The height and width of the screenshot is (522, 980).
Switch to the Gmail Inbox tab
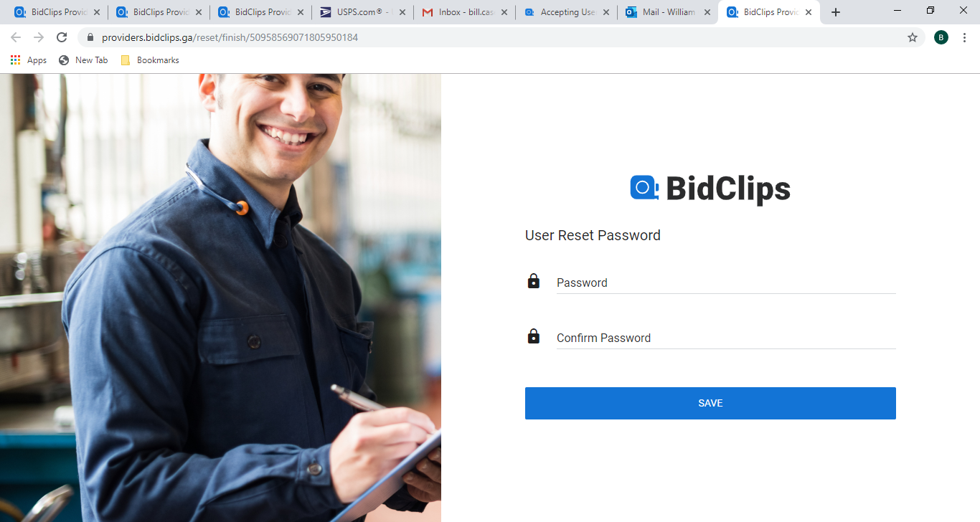tap(464, 12)
